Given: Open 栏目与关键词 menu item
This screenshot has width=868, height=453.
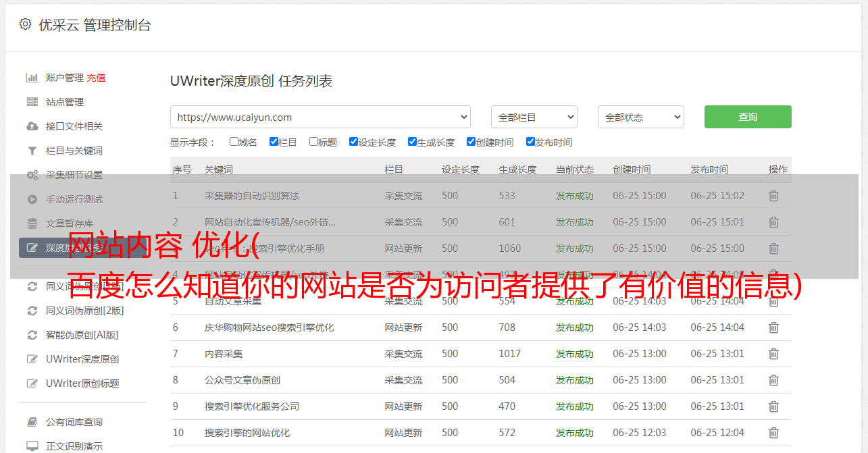Looking at the screenshot, I should click(74, 151).
